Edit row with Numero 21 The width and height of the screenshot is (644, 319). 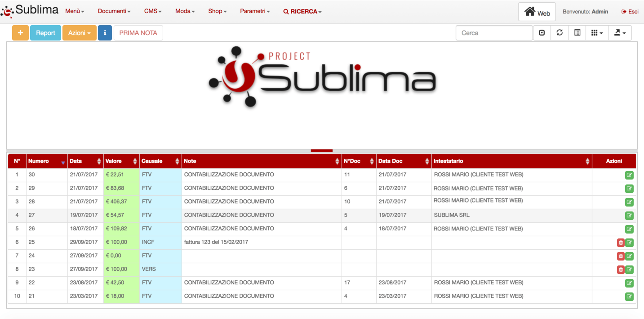coord(629,297)
